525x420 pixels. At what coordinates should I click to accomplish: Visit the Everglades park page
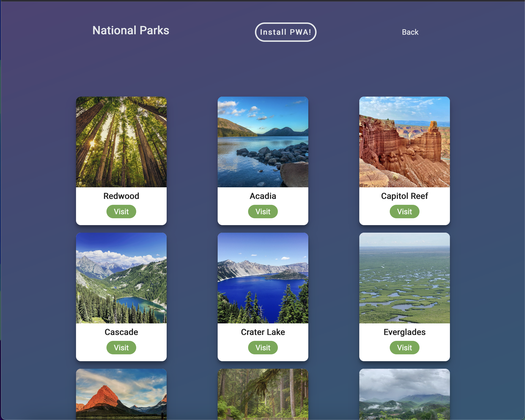pyautogui.click(x=404, y=347)
